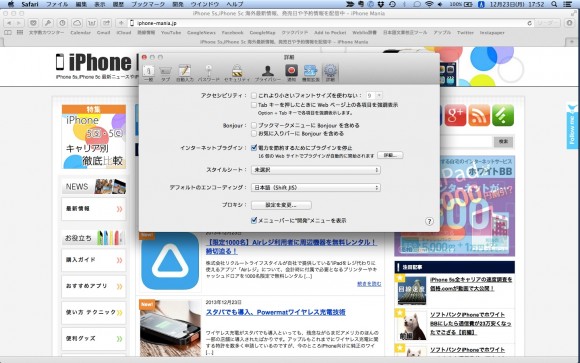Screen dimensions: 580x363
Task: Click the webpage 検索 search button
Action: tap(503, 141)
